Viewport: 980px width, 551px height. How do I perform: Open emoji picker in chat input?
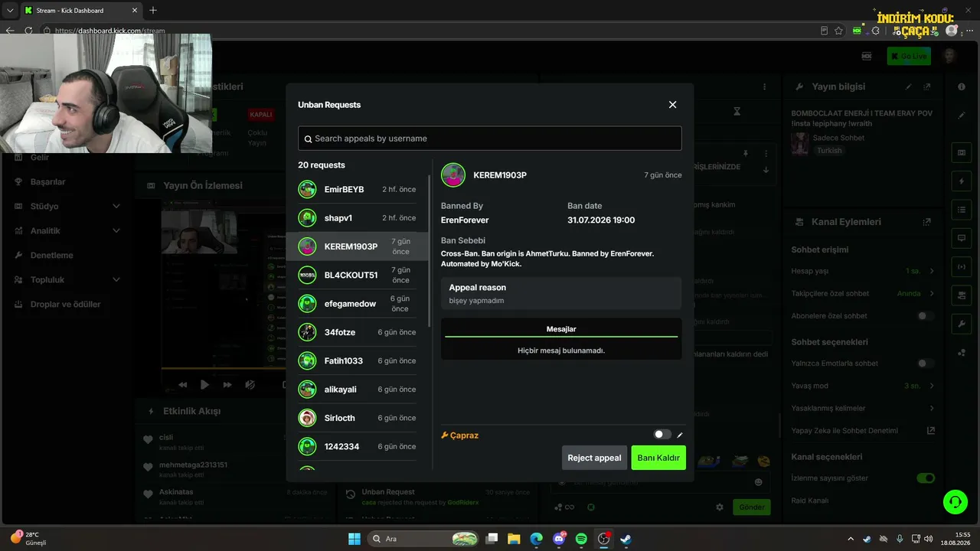pos(759,482)
